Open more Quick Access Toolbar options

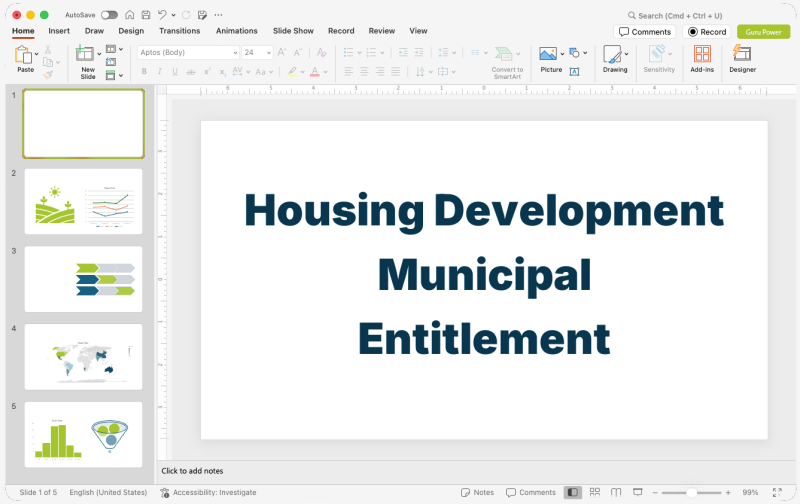tap(218, 15)
